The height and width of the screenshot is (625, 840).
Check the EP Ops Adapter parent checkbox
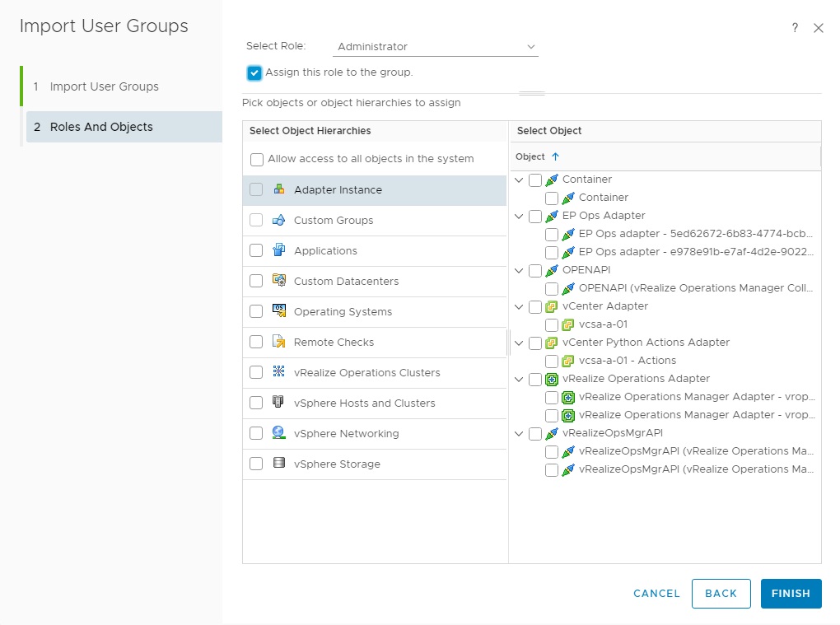535,217
